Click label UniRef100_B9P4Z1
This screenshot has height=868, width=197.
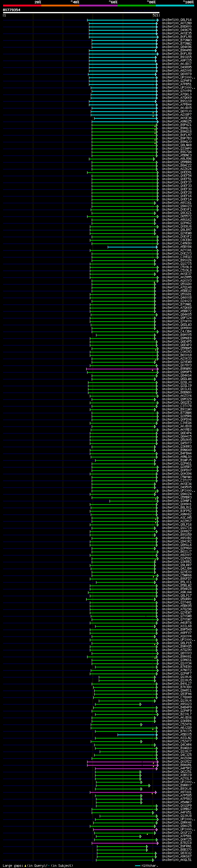pyautogui.click(x=177, y=125)
